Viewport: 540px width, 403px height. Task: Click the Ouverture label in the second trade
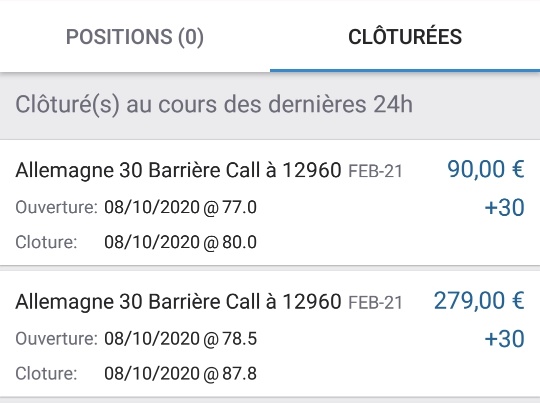56,339
